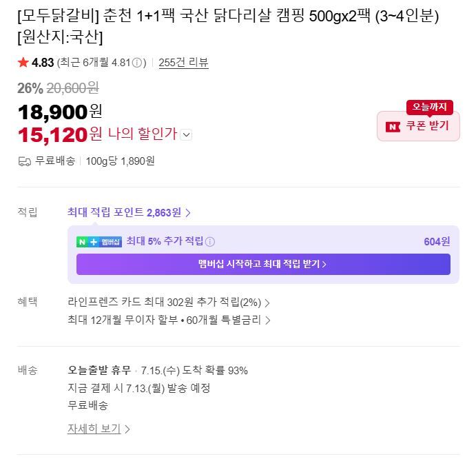Click the N+ 멤버십 badge icon

pos(99,242)
